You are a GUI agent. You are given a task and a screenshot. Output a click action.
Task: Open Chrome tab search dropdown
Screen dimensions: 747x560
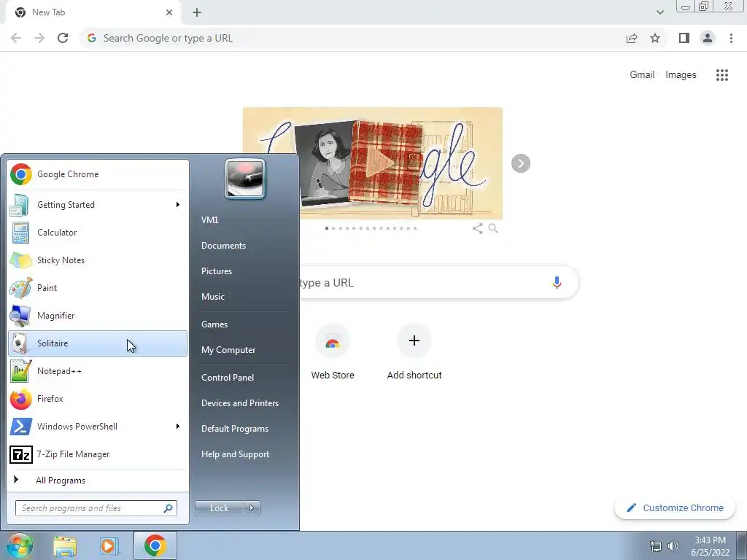pyautogui.click(x=659, y=12)
